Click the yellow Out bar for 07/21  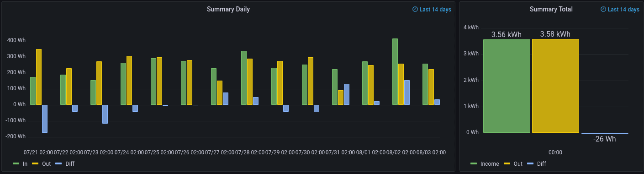[39, 77]
